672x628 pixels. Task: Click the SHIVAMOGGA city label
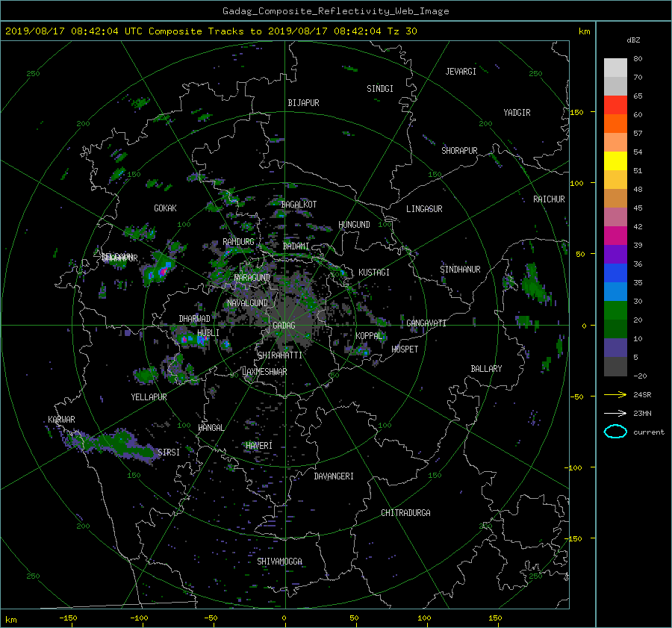point(279,561)
